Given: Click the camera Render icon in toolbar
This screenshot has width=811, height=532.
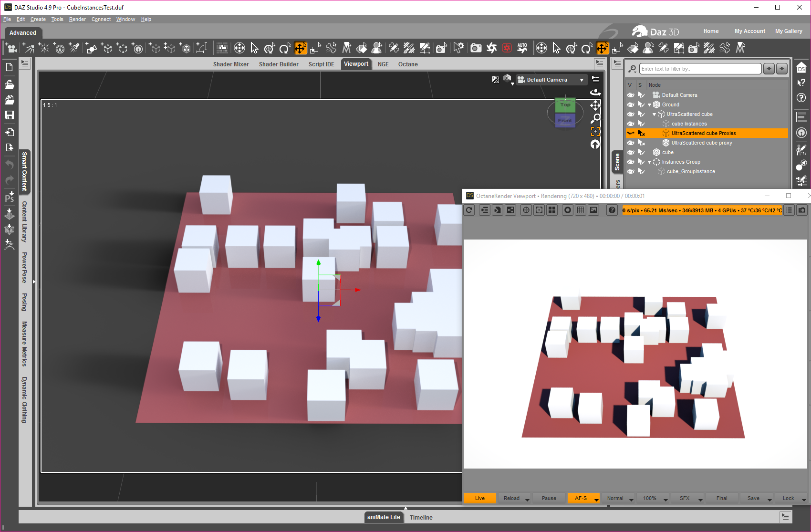Looking at the screenshot, I should (x=476, y=48).
